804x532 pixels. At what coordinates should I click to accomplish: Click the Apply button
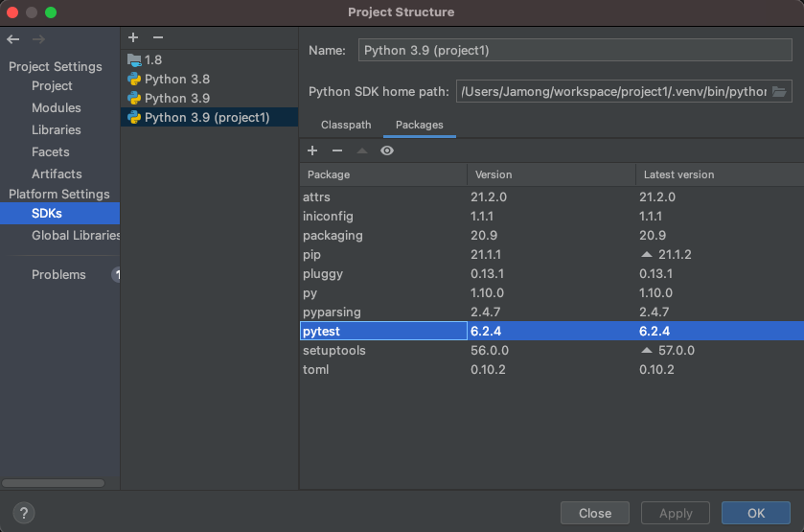[x=676, y=513]
